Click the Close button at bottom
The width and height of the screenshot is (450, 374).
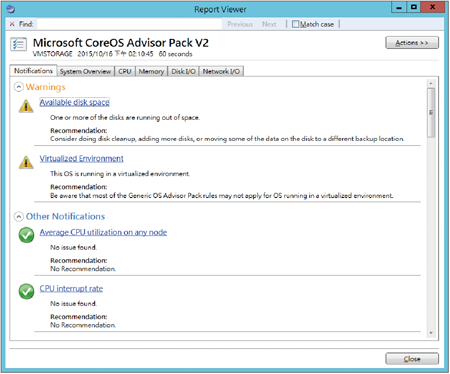(412, 359)
